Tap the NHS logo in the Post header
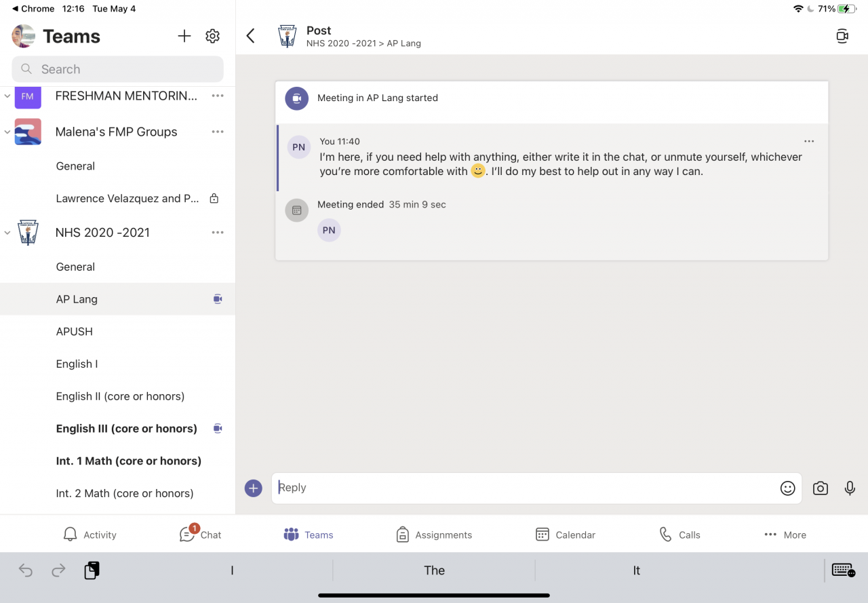 click(288, 36)
